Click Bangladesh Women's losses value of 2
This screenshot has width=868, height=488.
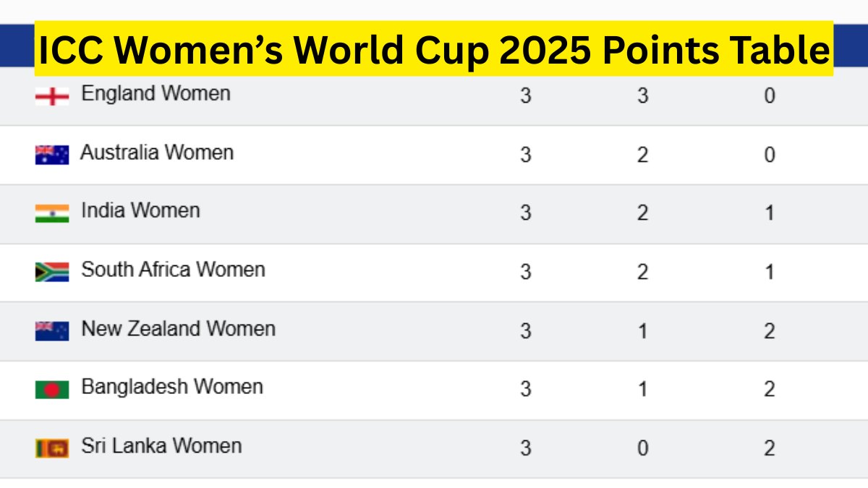(770, 390)
